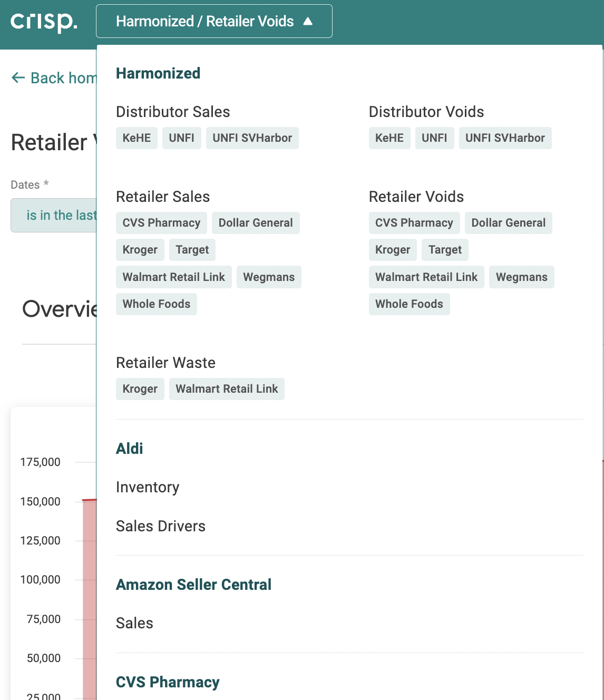Choose UNFI under Distributor Sales
Image resolution: width=604 pixels, height=700 pixels.
[181, 138]
